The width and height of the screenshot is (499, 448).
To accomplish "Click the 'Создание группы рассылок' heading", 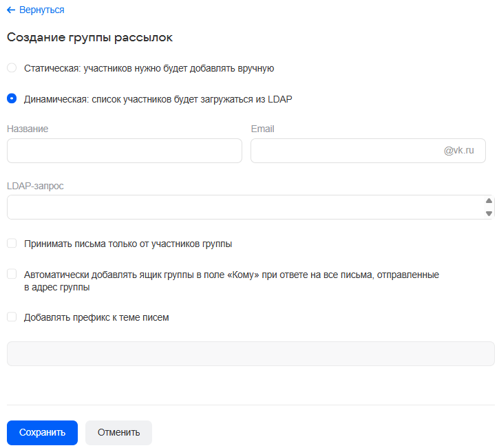I will pyautogui.click(x=89, y=38).
